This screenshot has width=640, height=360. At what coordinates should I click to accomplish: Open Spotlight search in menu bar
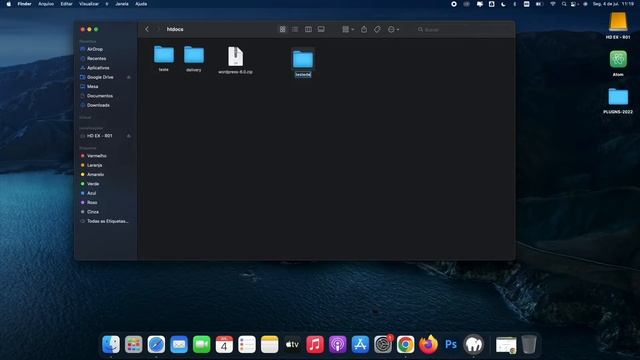pos(564,4)
